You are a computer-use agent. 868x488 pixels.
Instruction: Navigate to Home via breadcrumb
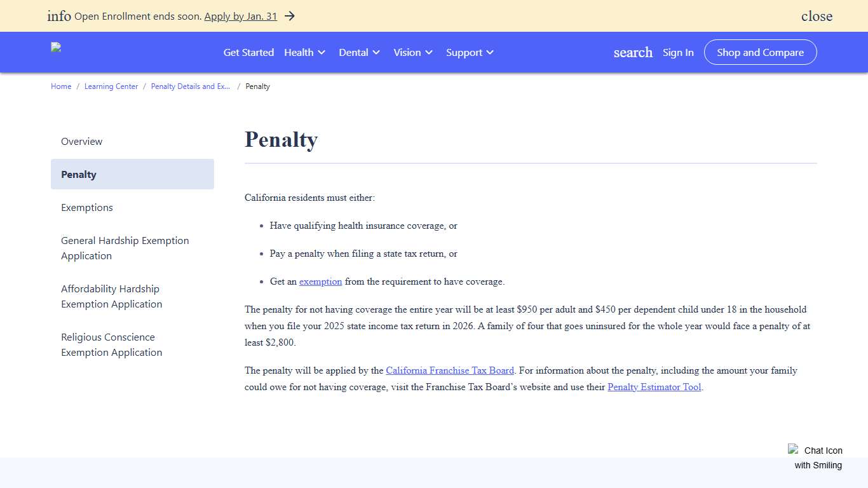tap(61, 86)
